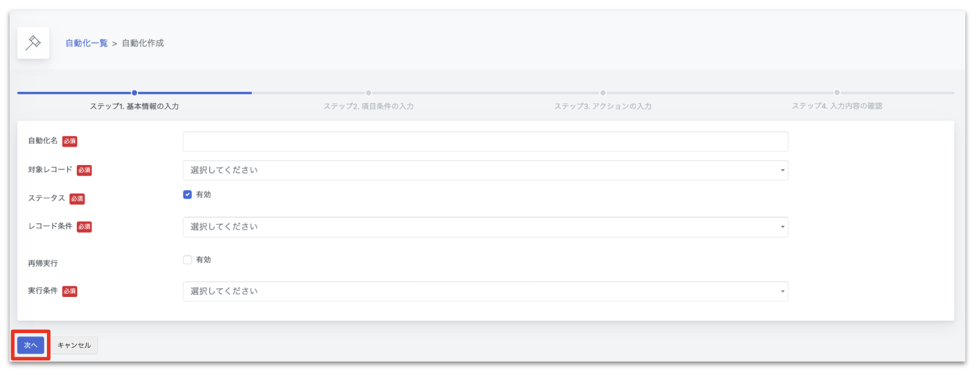
Task: Click the 有効 label next to 再帰実行
Action: point(203,260)
